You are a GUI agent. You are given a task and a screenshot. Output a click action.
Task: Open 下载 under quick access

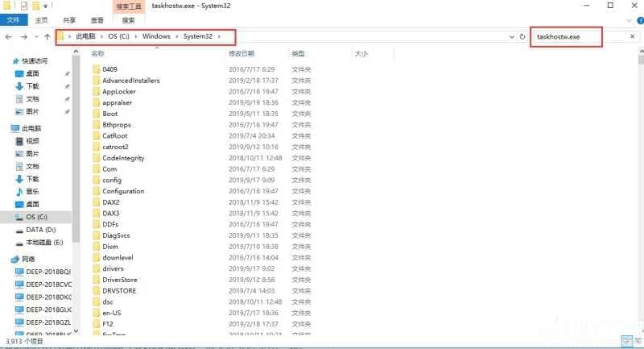pyautogui.click(x=32, y=86)
